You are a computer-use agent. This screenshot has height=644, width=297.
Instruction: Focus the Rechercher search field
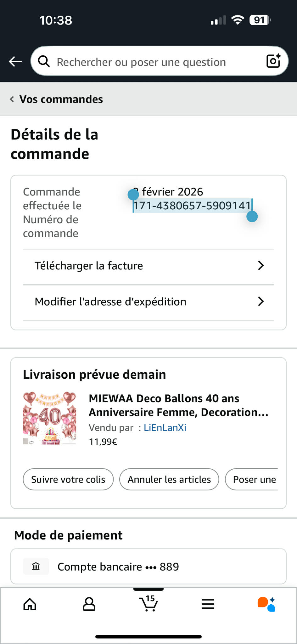pos(151,62)
